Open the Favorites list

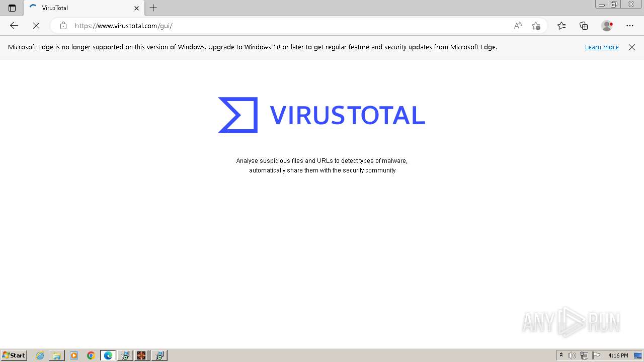click(x=561, y=26)
